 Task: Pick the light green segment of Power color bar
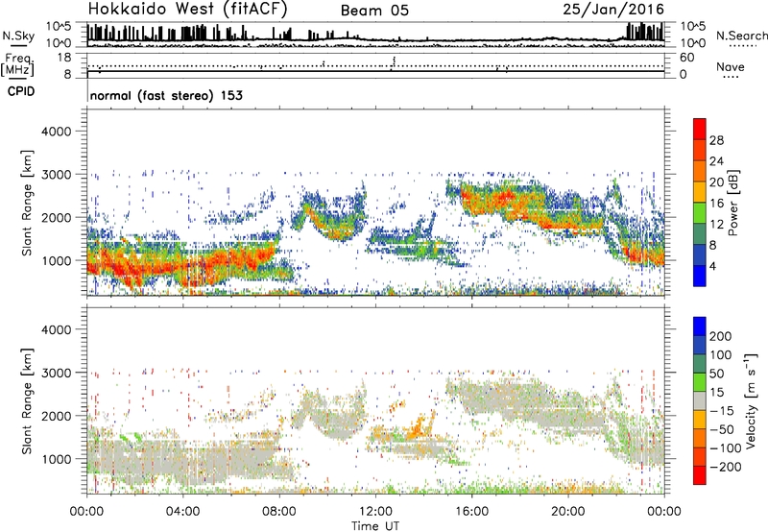[x=700, y=213]
